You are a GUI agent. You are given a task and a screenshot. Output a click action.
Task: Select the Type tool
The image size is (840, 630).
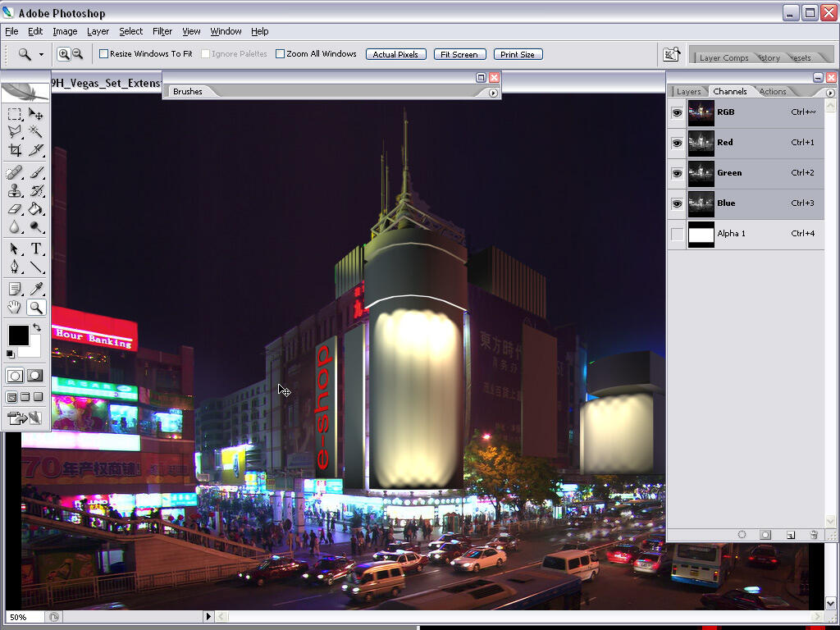click(x=36, y=249)
